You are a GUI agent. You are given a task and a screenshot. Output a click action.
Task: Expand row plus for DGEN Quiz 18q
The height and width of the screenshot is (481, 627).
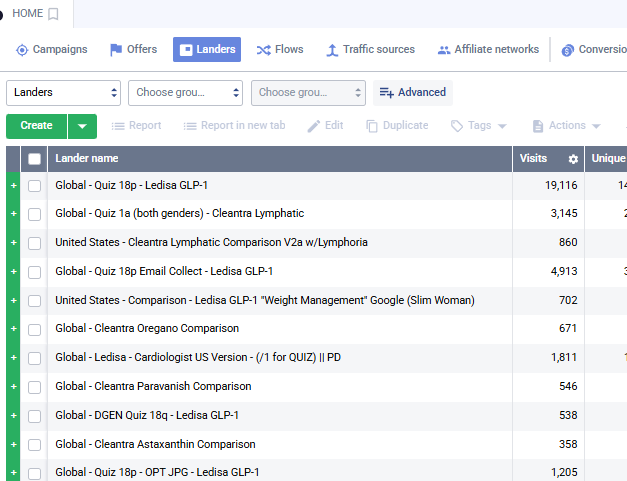pos(14,416)
